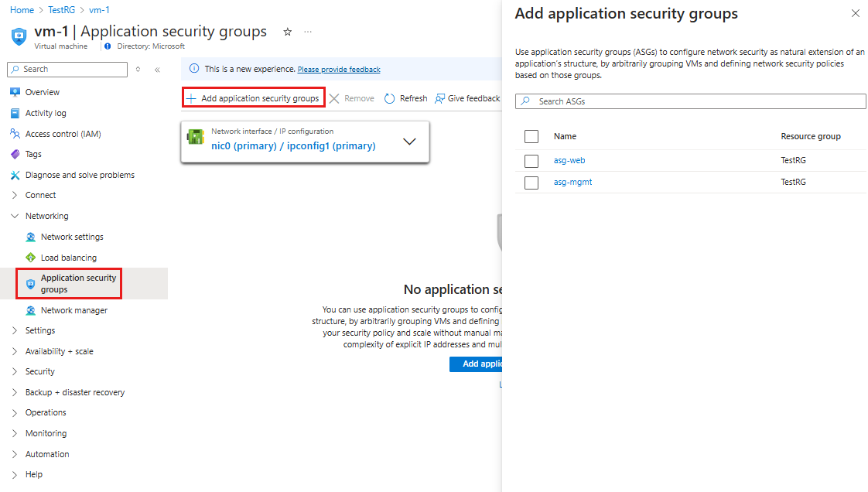
Task: Check the asg-web checkbox
Action: [x=531, y=160]
